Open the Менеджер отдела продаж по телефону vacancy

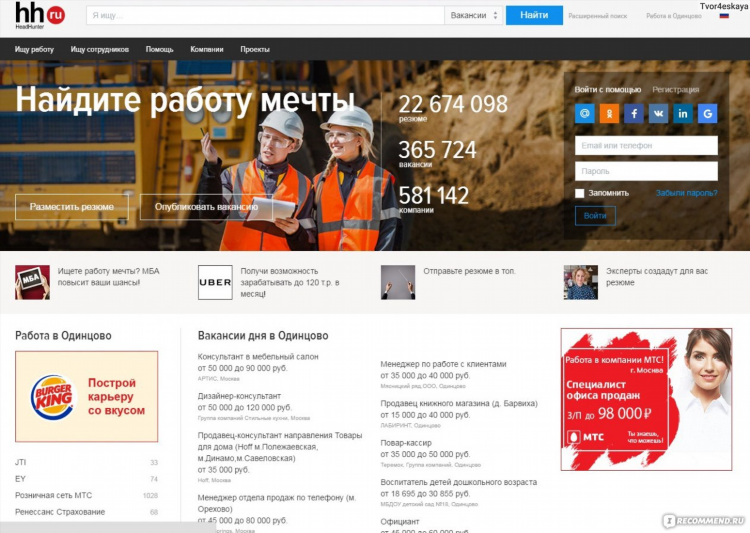click(x=276, y=503)
